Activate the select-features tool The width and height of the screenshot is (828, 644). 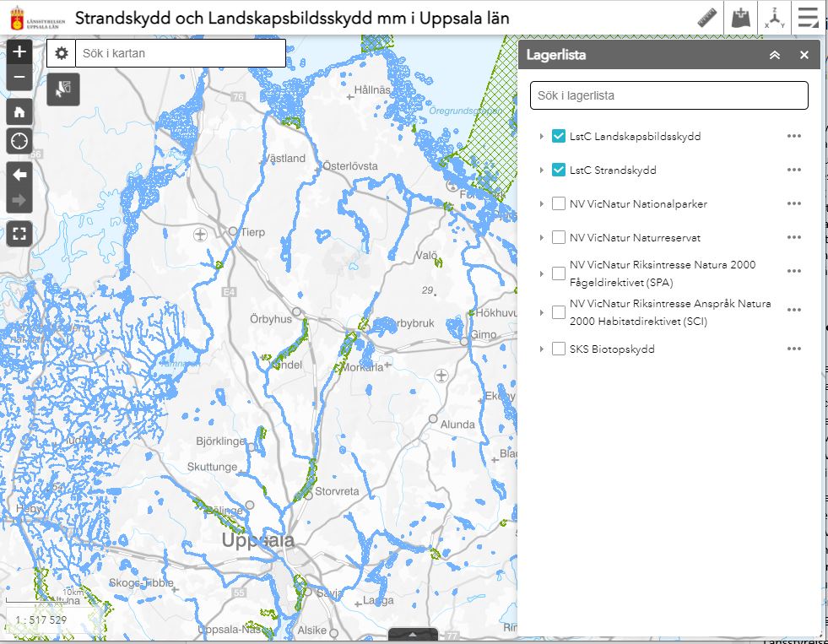click(x=63, y=89)
